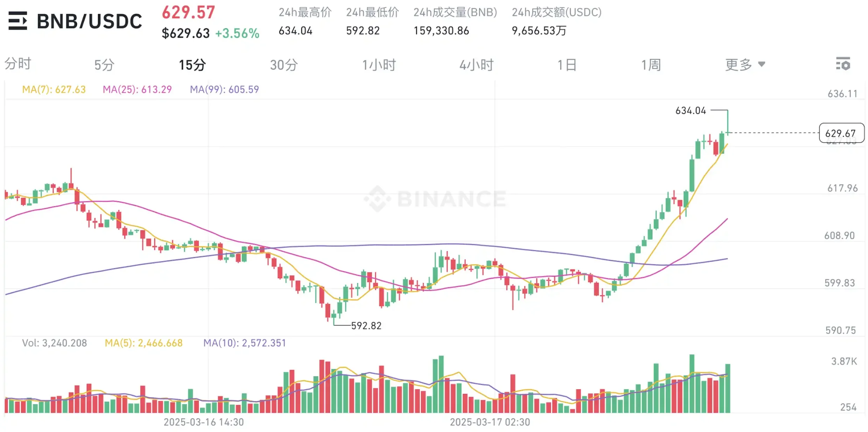
Task: Select the 15分 interval tab
Action: [192, 65]
